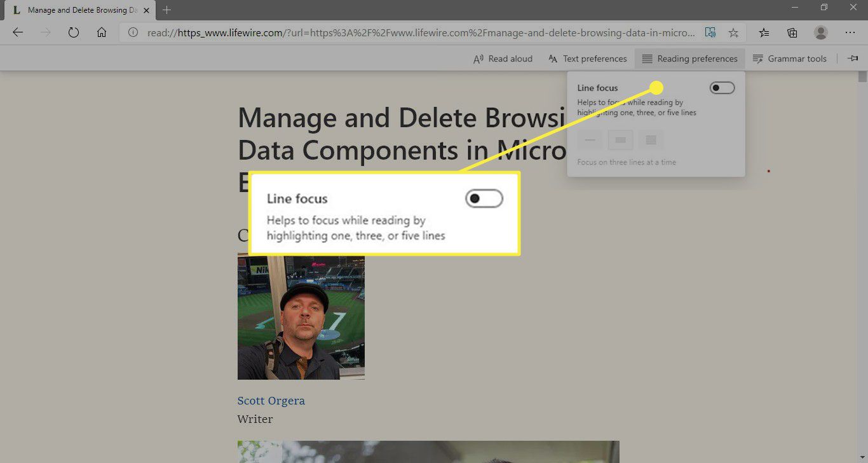Select one-line focus option icon
The height and width of the screenshot is (463, 868).
click(x=590, y=140)
